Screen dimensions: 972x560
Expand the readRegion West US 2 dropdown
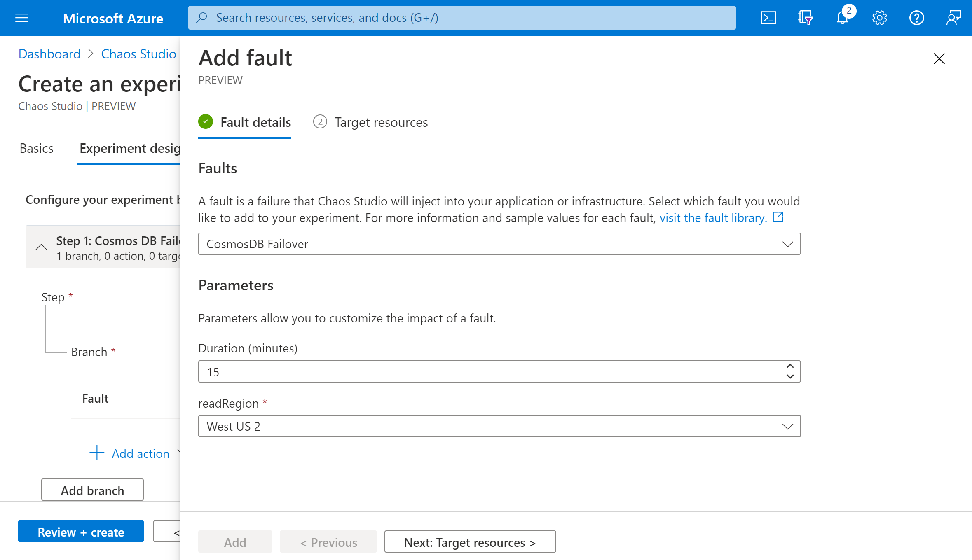click(x=787, y=426)
